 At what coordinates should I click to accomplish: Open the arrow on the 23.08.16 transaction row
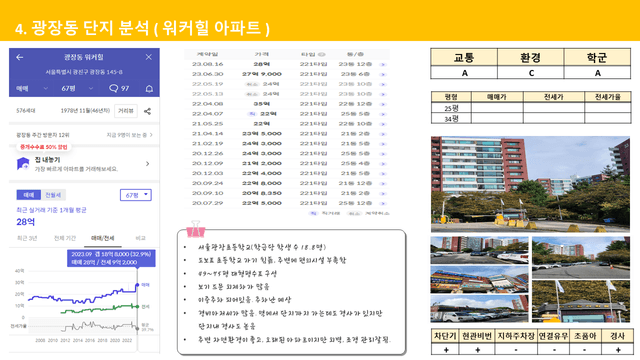(x=383, y=64)
